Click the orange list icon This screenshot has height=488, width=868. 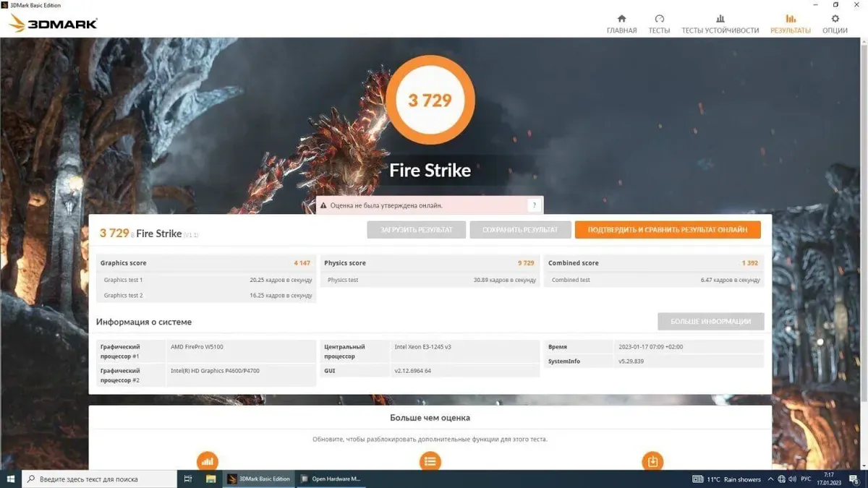(430, 461)
